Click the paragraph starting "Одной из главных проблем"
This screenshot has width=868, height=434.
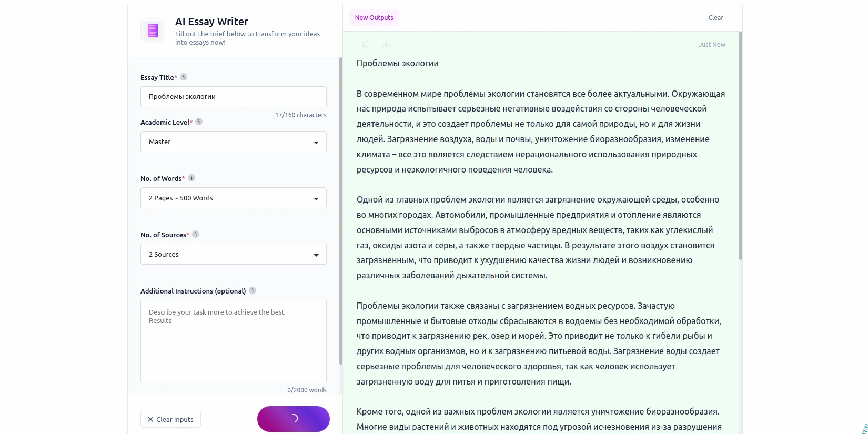pyautogui.click(x=538, y=237)
